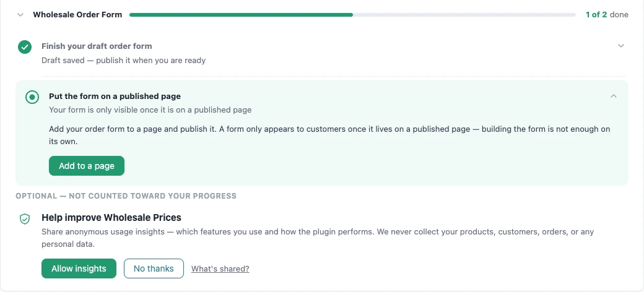Click 'Your form is only visible once' subtitle
Screen dimensions: 644x292
pos(150,110)
